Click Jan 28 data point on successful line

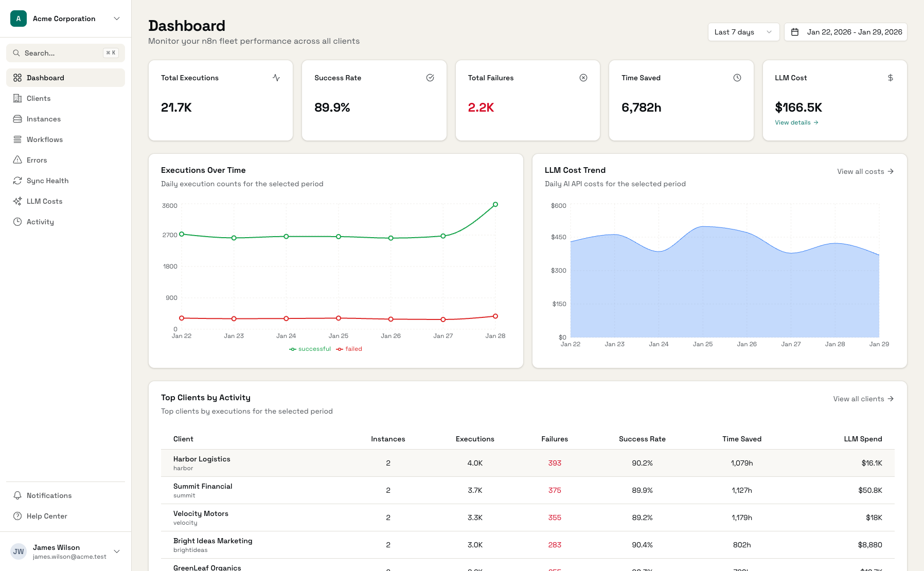(495, 204)
